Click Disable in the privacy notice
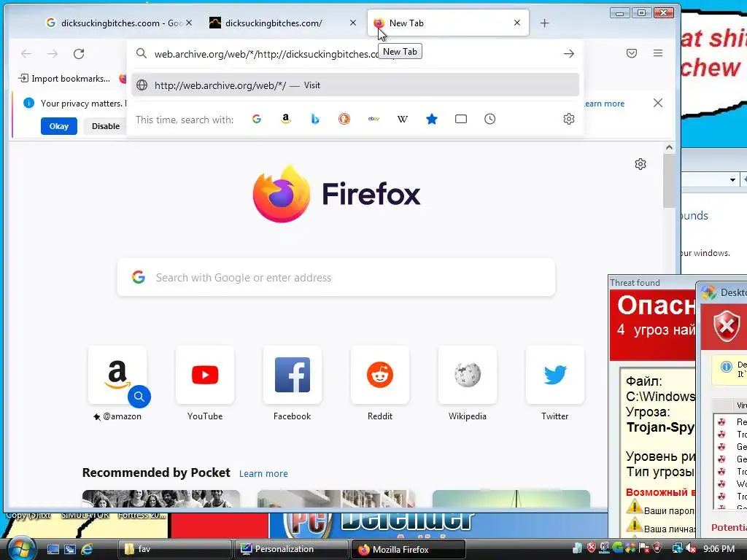 point(105,126)
